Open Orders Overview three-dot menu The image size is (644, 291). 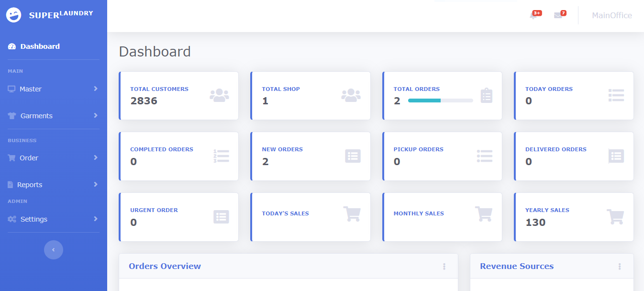point(444,267)
